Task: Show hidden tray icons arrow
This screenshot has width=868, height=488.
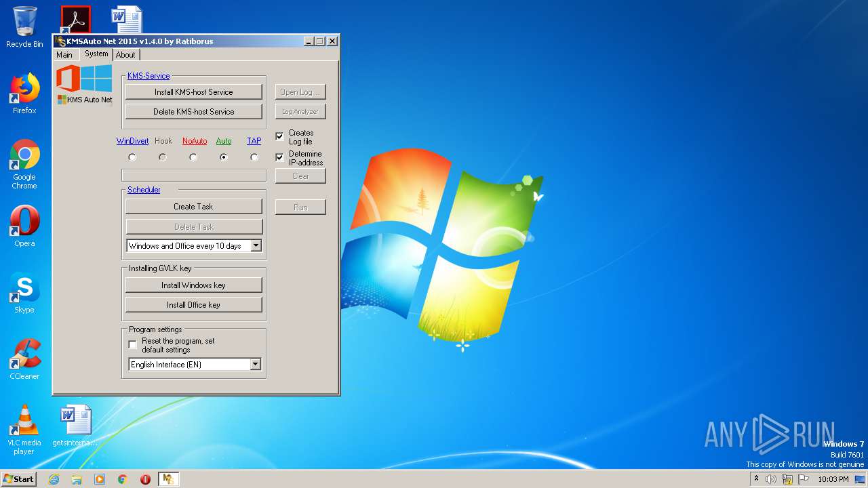Action: coord(756,479)
